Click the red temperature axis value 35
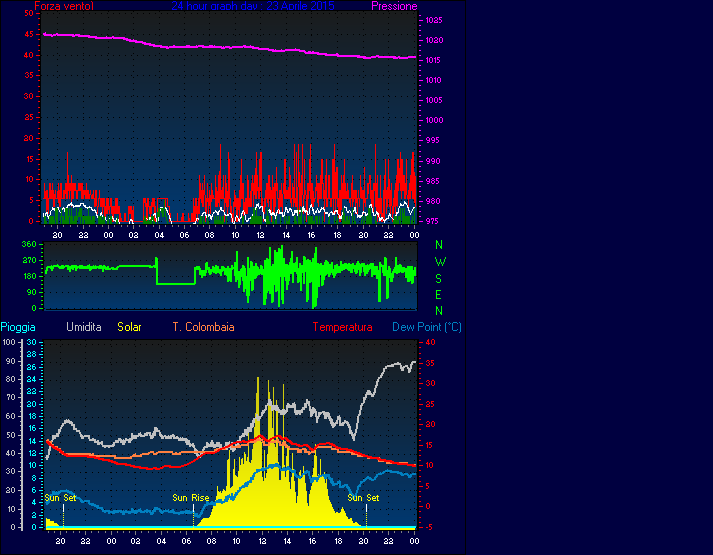 [x=430, y=363]
